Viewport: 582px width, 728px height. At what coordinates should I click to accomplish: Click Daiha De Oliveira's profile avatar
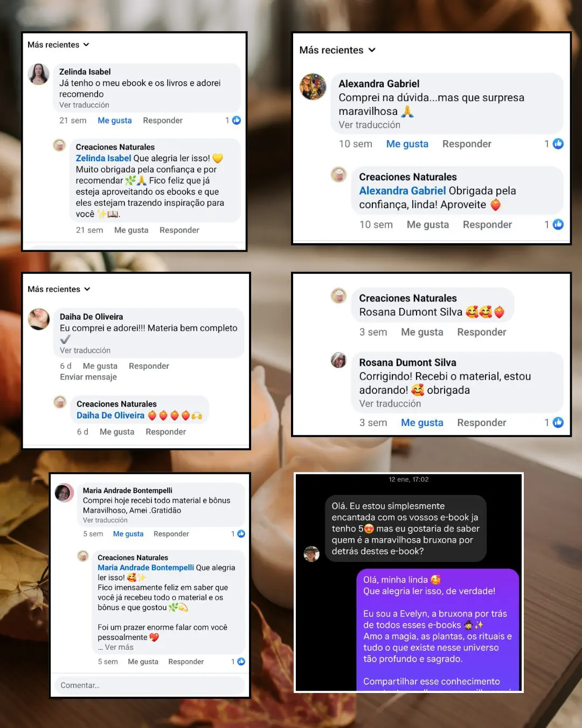pos(39,319)
